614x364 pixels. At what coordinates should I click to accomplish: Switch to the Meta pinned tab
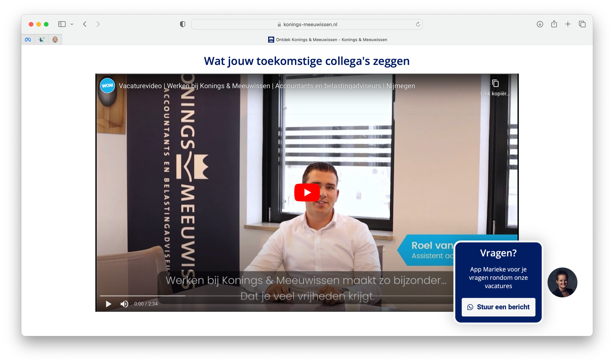28,40
